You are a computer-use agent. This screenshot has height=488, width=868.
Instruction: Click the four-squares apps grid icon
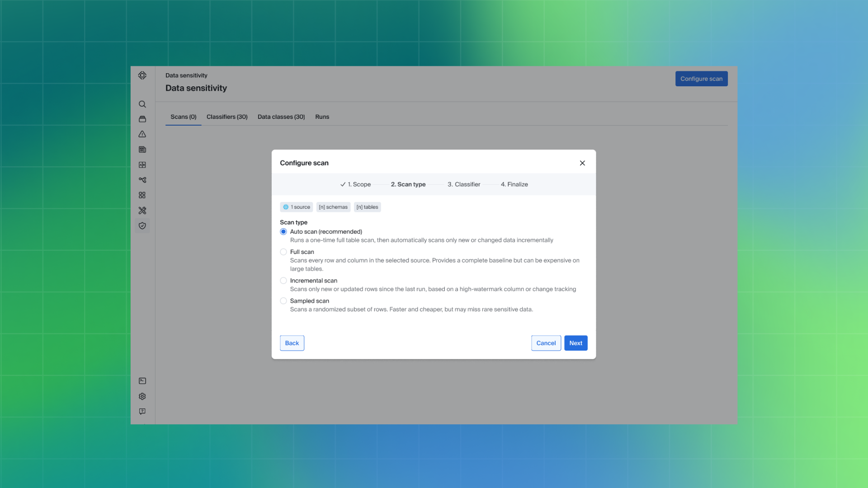[142, 195]
